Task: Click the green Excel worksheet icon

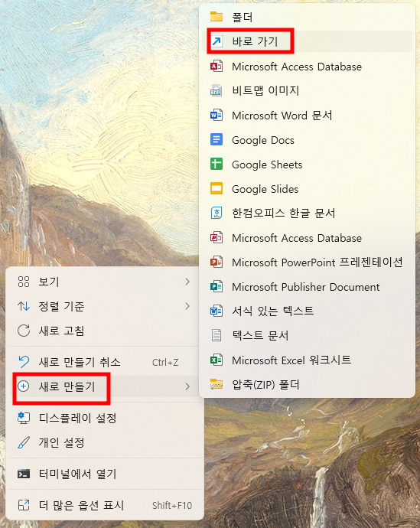Action: [x=216, y=360]
